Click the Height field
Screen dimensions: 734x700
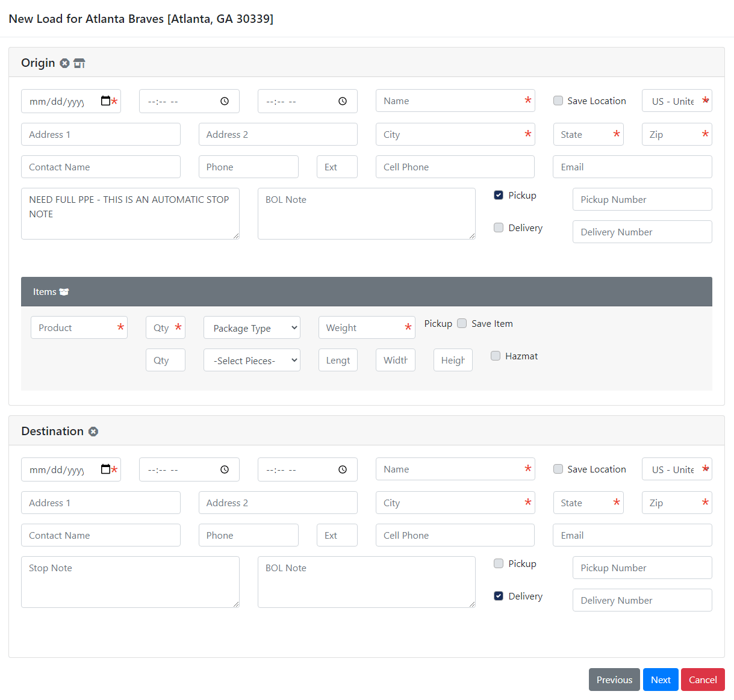point(453,360)
